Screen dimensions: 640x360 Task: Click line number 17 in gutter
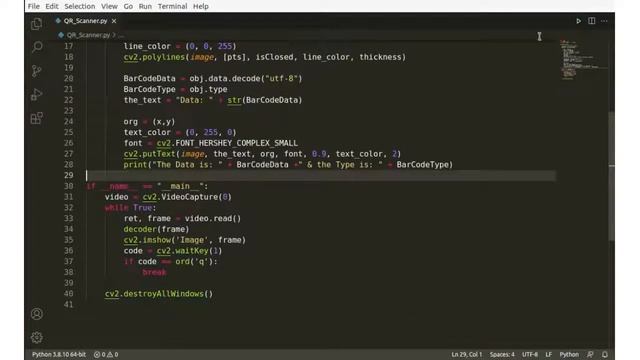click(x=69, y=46)
